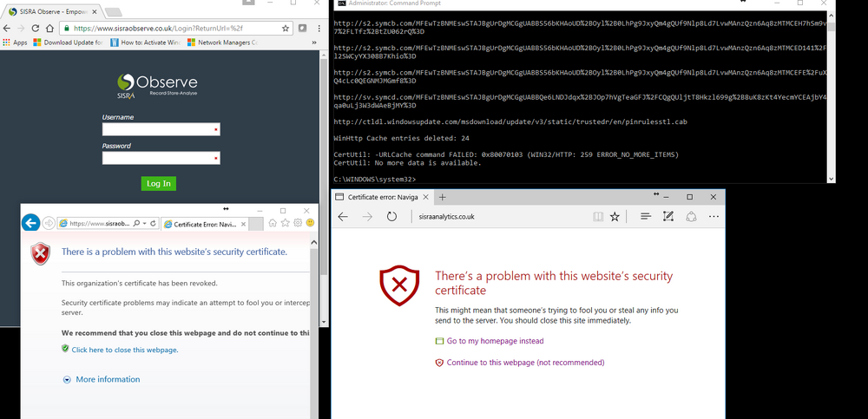Add to favorites with Edge star icon

pyautogui.click(x=615, y=216)
